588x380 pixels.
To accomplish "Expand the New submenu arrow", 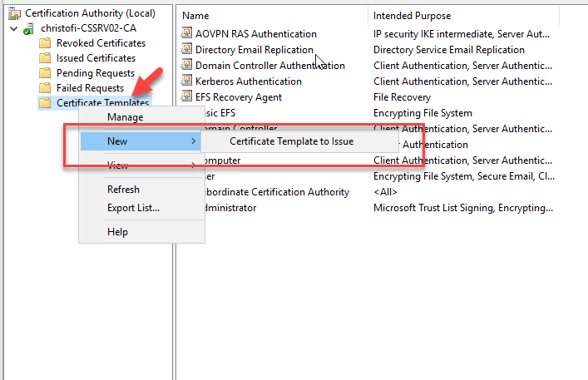I will click(x=194, y=141).
